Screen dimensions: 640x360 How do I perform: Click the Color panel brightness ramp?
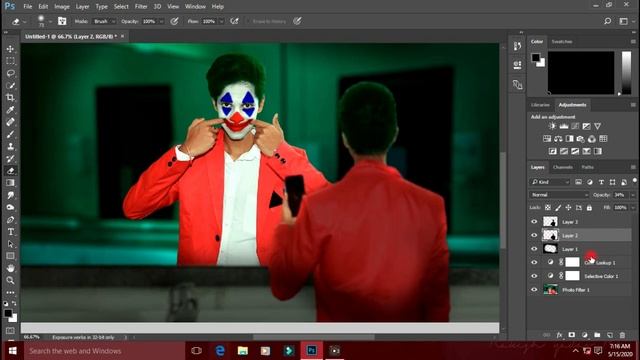pos(626,73)
